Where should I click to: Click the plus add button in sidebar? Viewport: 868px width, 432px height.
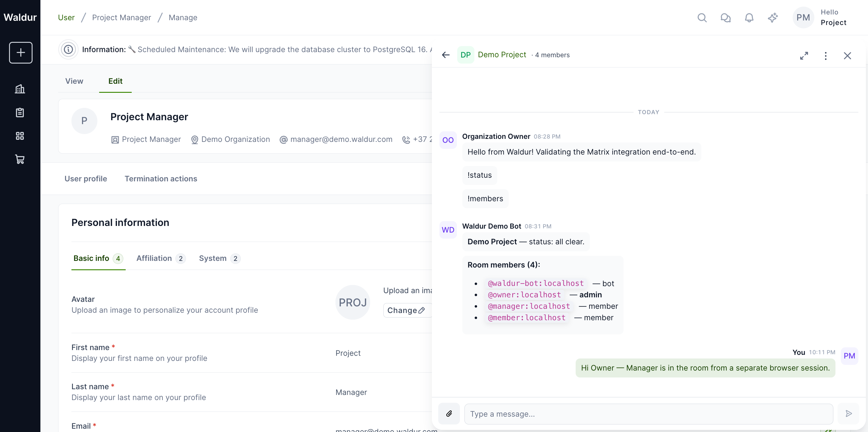[x=20, y=52]
